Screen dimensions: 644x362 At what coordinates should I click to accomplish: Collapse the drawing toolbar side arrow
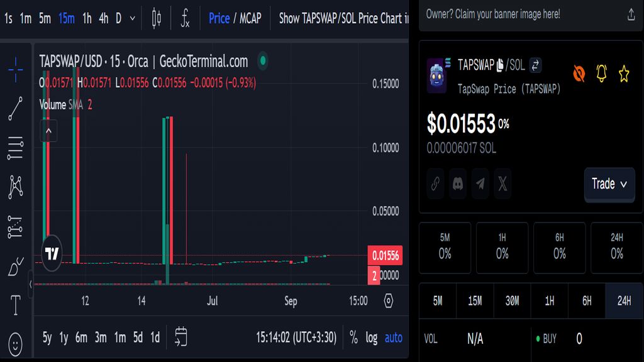coord(30,284)
